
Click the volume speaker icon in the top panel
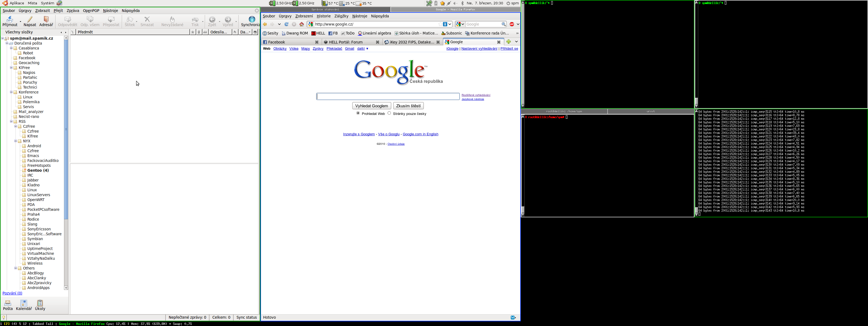pyautogui.click(x=456, y=3)
